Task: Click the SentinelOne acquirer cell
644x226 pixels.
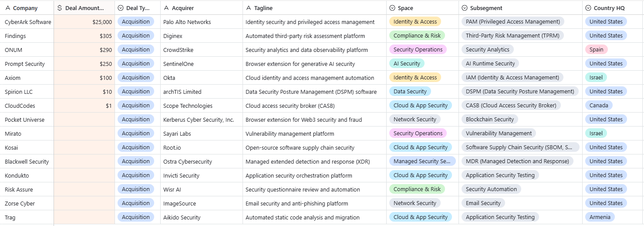Action: [x=202, y=64]
